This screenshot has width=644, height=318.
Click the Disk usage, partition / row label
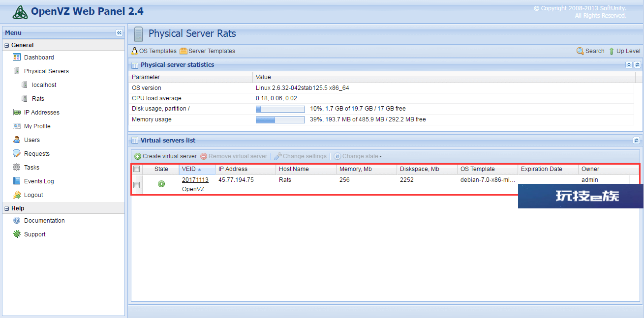pyautogui.click(x=160, y=109)
